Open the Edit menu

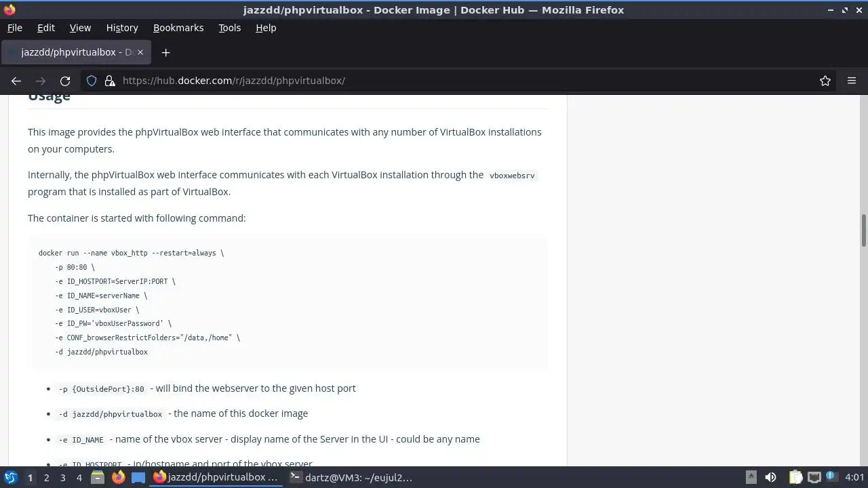(x=46, y=28)
